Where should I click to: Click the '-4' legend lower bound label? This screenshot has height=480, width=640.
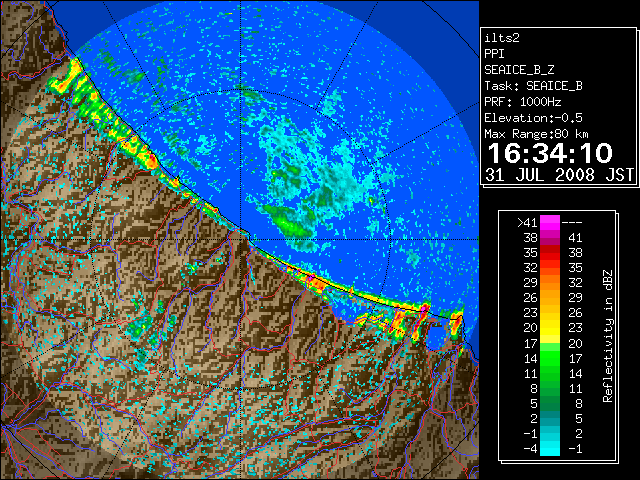[x=530, y=449]
